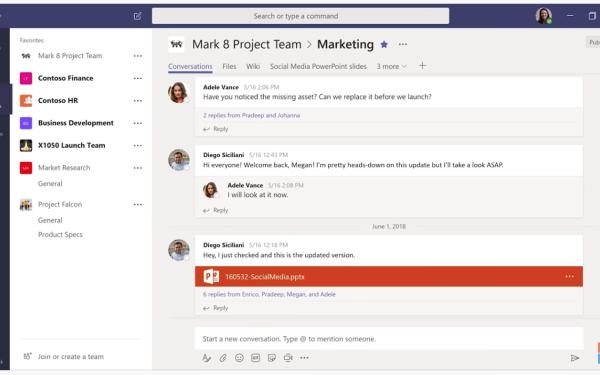Select the Business Development team

pyautogui.click(x=76, y=123)
